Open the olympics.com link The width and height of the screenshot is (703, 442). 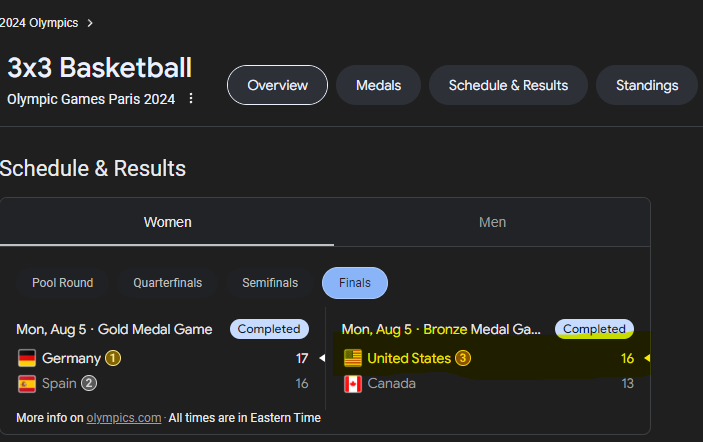tap(124, 418)
